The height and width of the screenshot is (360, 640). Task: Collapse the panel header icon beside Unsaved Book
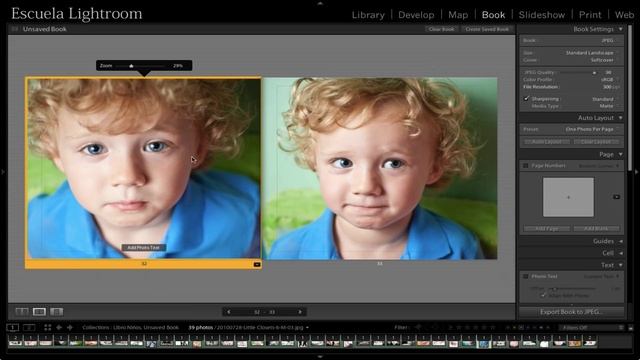pos(15,29)
